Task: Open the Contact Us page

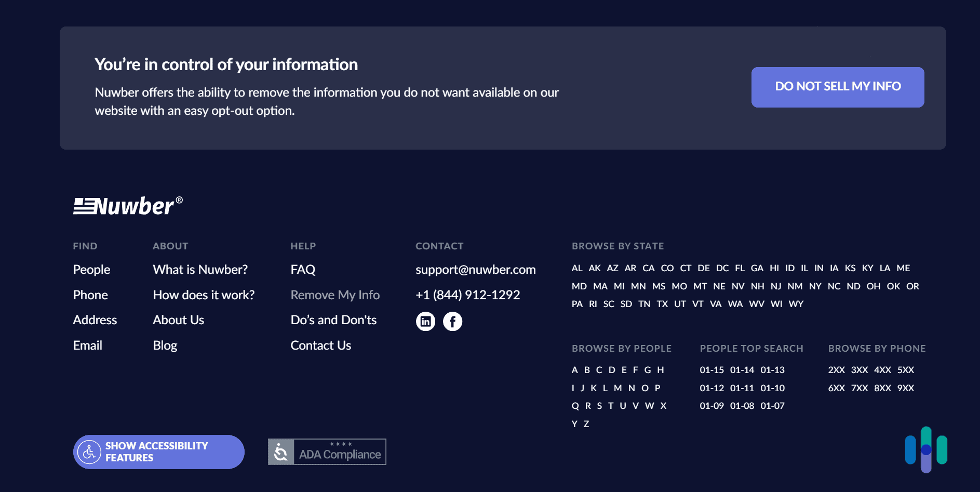Action: 320,345
